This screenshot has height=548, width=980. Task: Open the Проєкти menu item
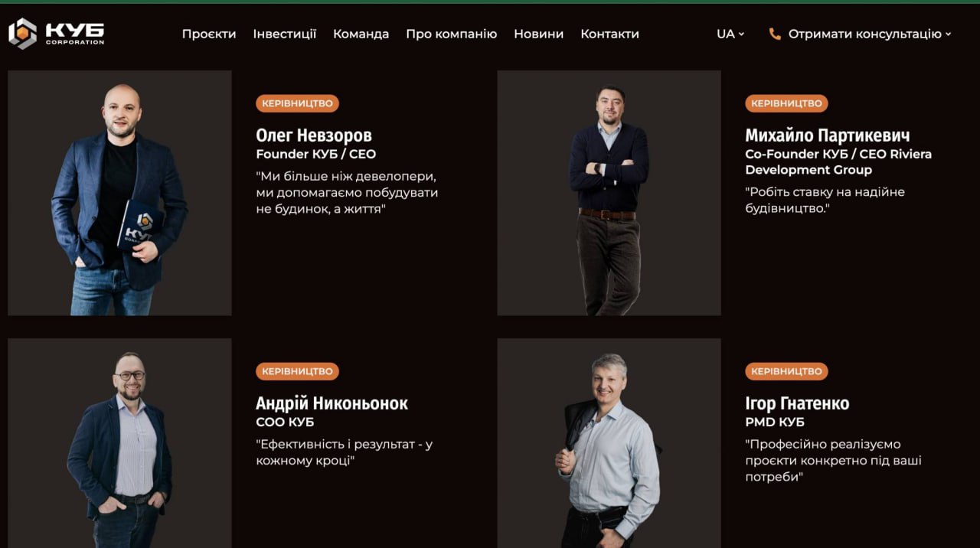coord(209,34)
